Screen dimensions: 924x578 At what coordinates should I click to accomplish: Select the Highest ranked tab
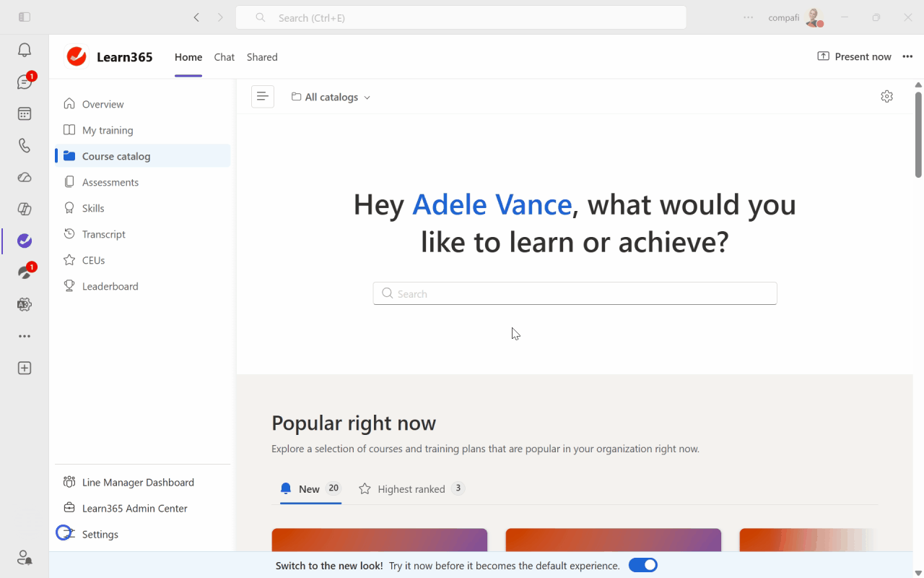click(x=411, y=489)
